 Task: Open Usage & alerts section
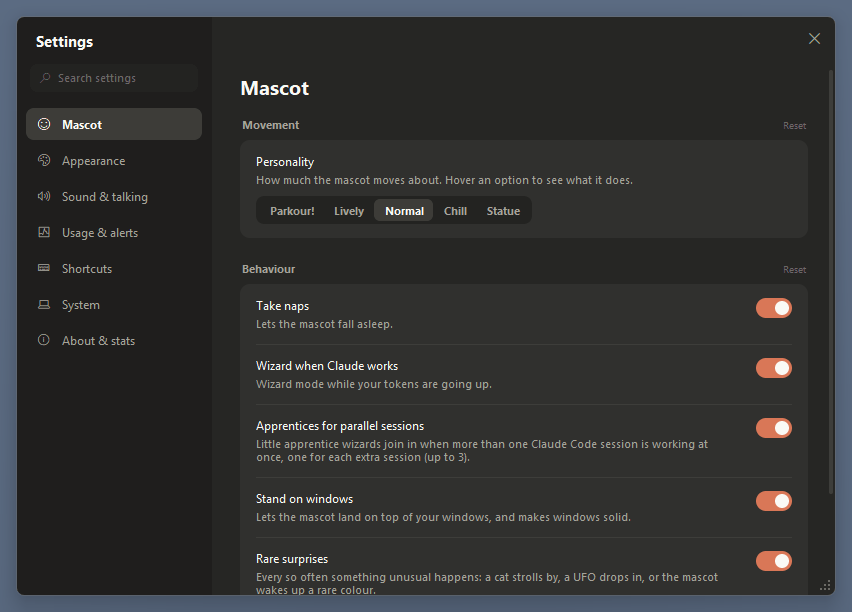coord(114,233)
